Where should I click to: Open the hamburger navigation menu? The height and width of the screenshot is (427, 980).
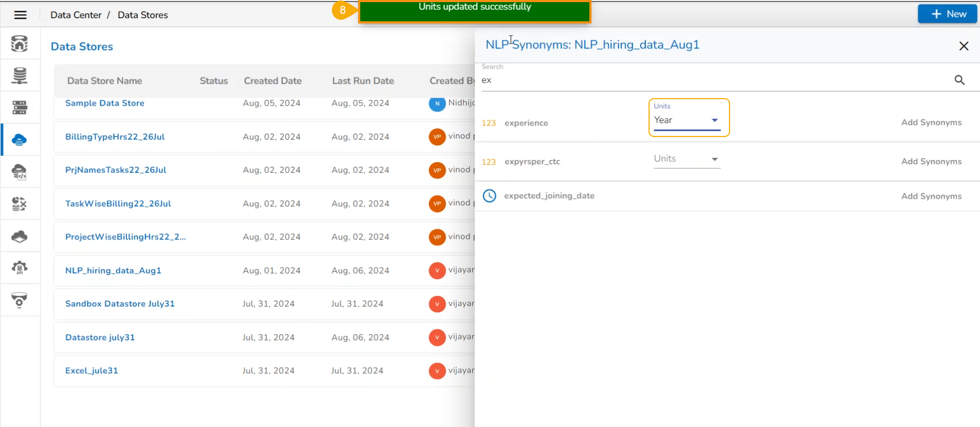[x=20, y=15]
